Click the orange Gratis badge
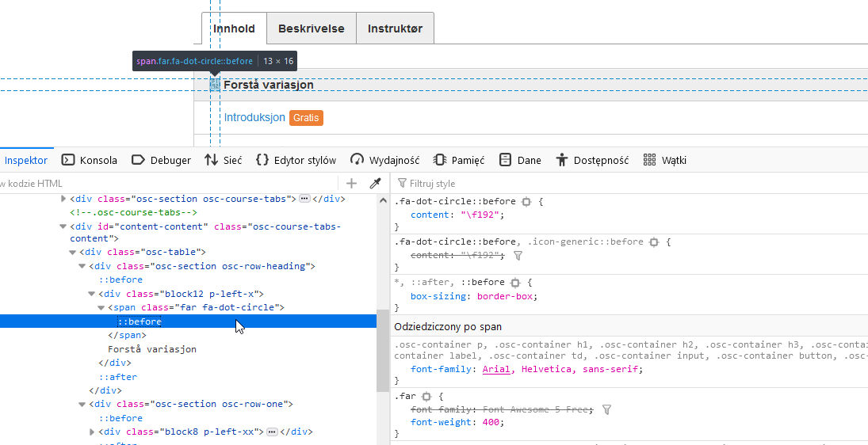 click(306, 118)
